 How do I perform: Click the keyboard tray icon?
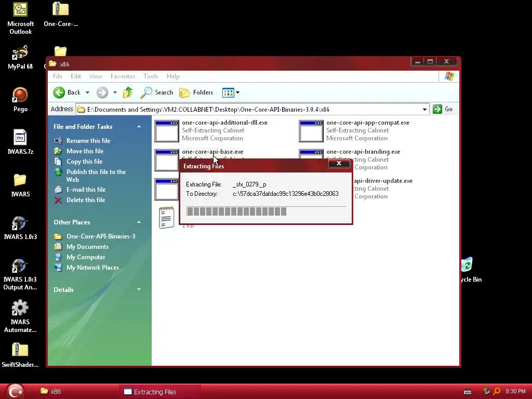click(468, 392)
